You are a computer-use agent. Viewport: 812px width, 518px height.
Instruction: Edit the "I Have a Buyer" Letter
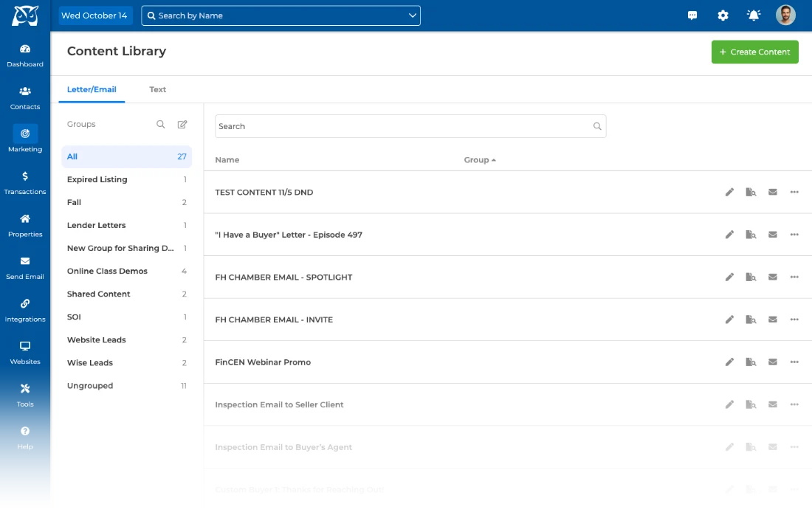tap(729, 235)
